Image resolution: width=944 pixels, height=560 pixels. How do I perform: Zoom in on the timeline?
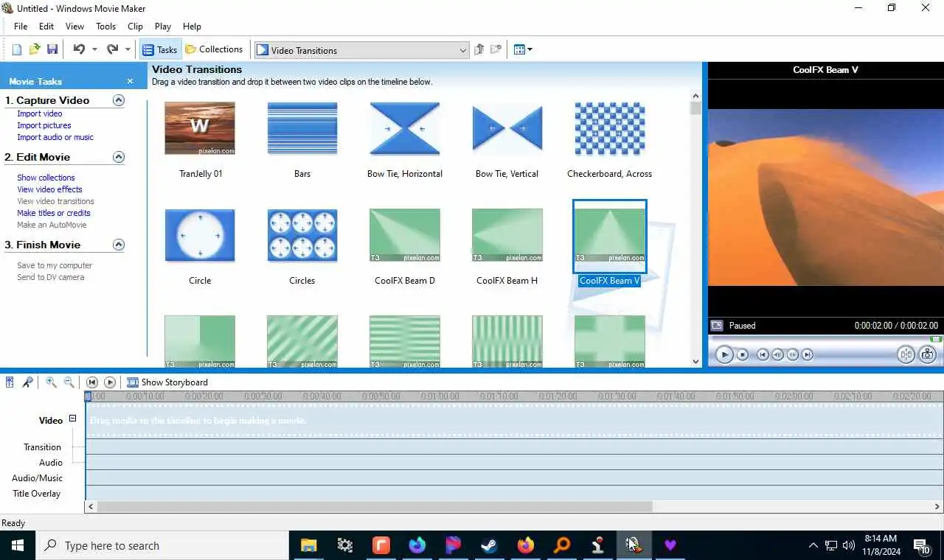pos(51,382)
